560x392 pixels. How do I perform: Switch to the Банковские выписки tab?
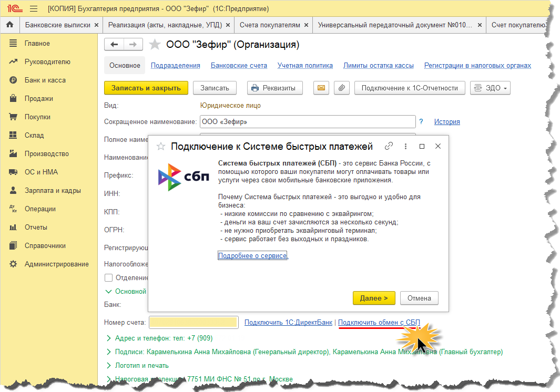(x=57, y=25)
